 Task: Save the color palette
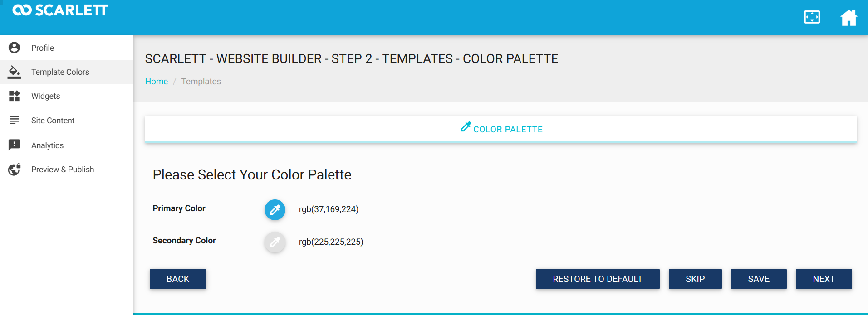759,279
